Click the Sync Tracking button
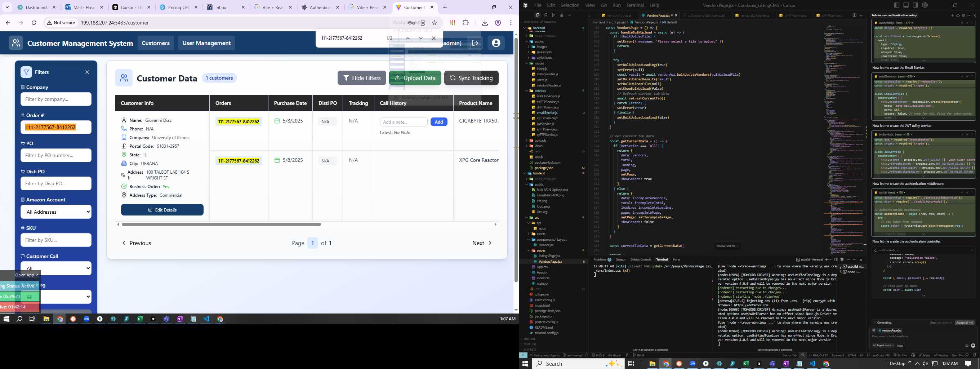The image size is (980, 369). coord(471,78)
